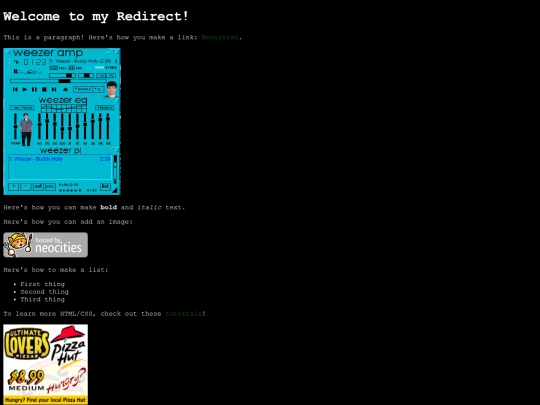540x405 pixels.
Task: Click the balance slider in weezer amp
Action: (x=86, y=75)
